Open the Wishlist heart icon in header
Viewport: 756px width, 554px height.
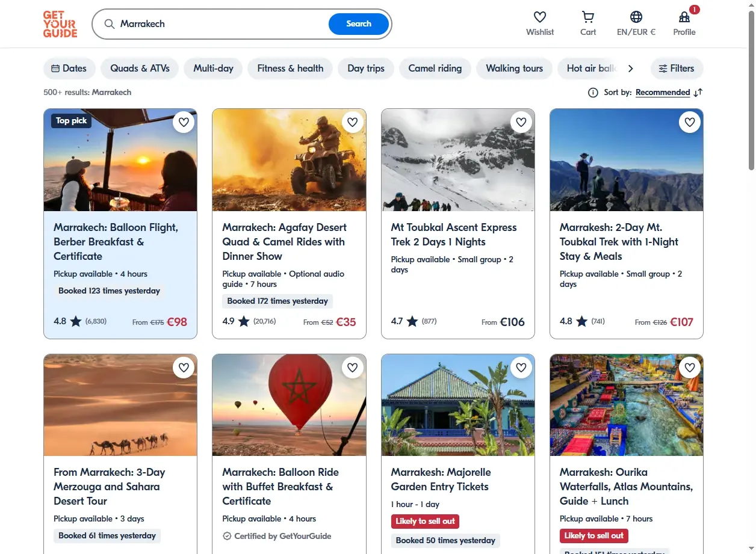540,17
